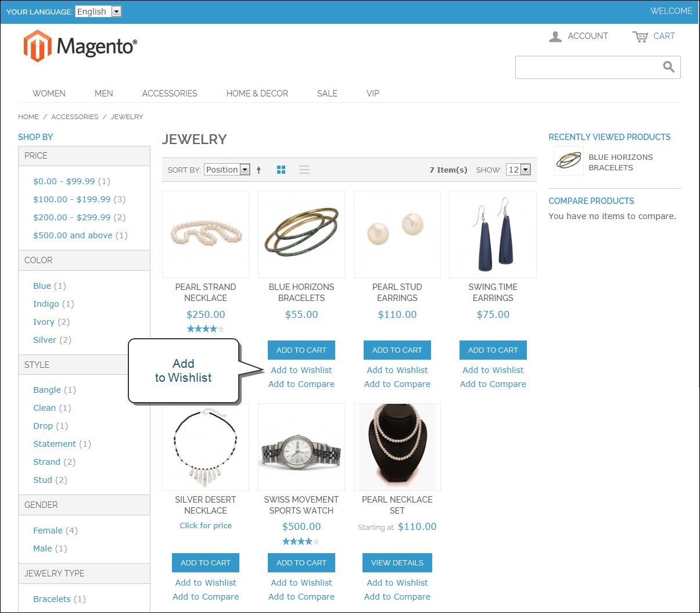
Task: Filter by price $0.00 - $99.99
Action: tap(64, 181)
